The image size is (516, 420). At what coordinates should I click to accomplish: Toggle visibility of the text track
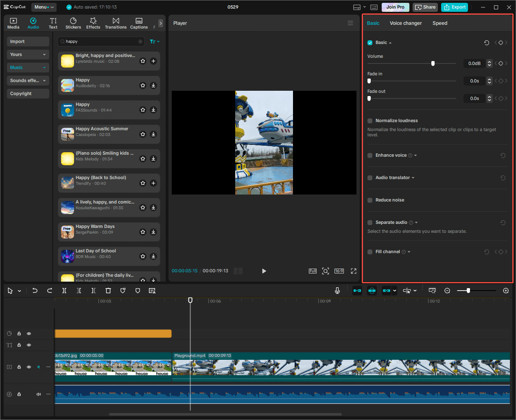click(x=28, y=345)
